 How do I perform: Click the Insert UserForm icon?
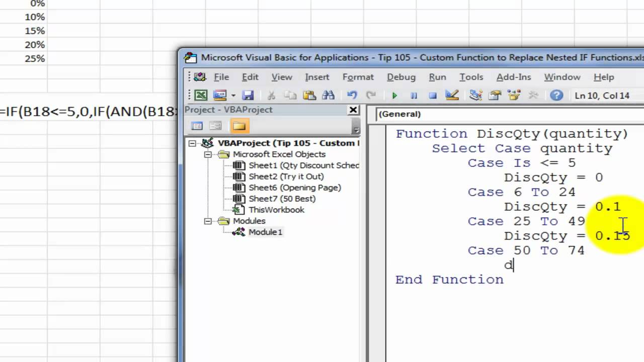click(219, 95)
